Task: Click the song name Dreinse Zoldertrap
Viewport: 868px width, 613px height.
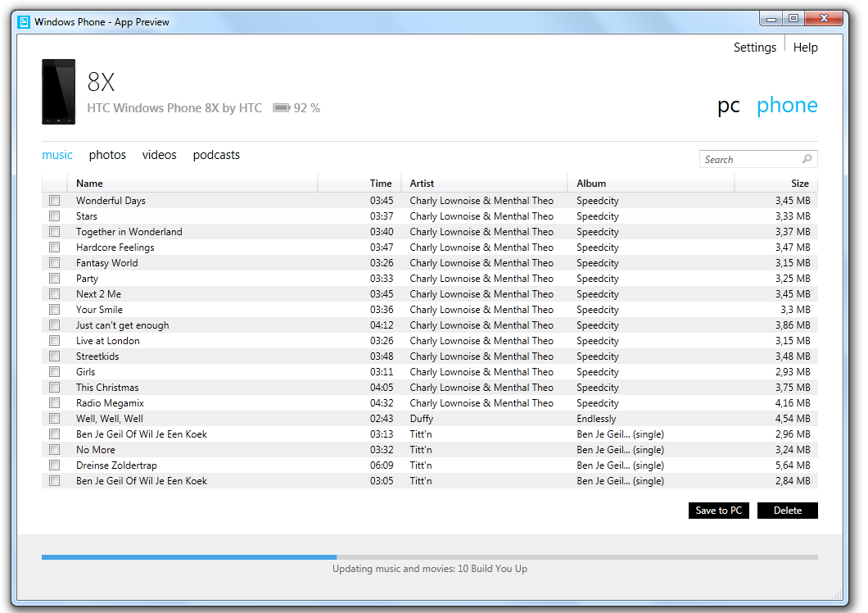Action: [x=116, y=465]
